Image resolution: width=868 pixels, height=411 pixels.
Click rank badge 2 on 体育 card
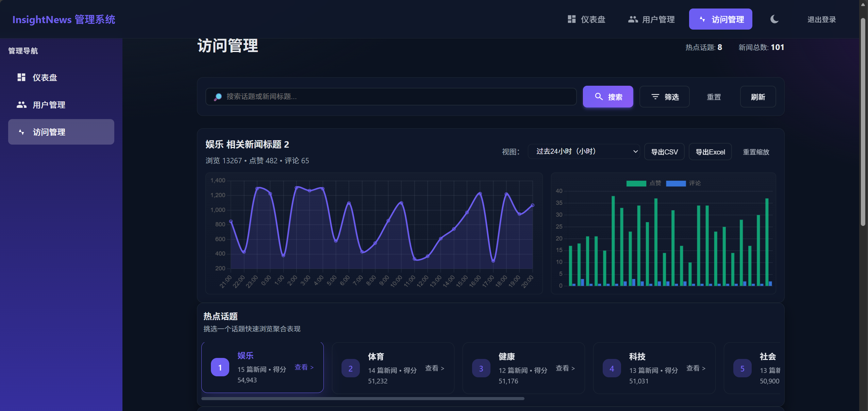click(x=350, y=368)
